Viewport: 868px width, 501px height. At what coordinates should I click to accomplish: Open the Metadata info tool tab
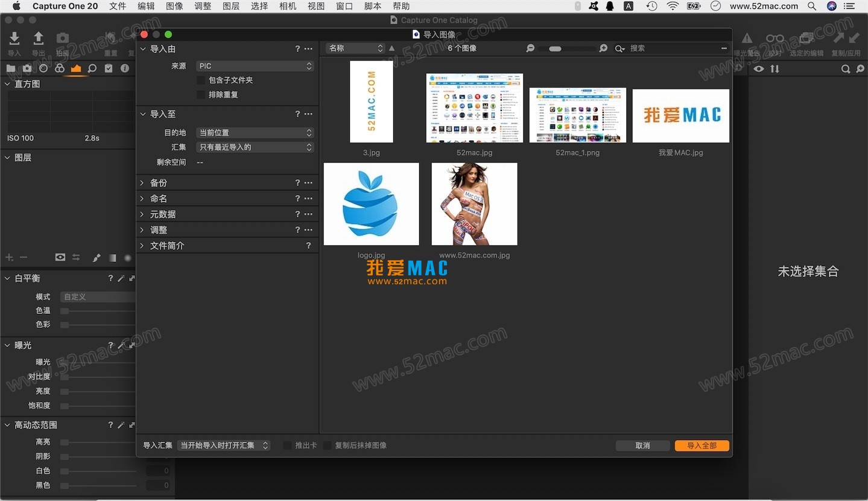125,68
